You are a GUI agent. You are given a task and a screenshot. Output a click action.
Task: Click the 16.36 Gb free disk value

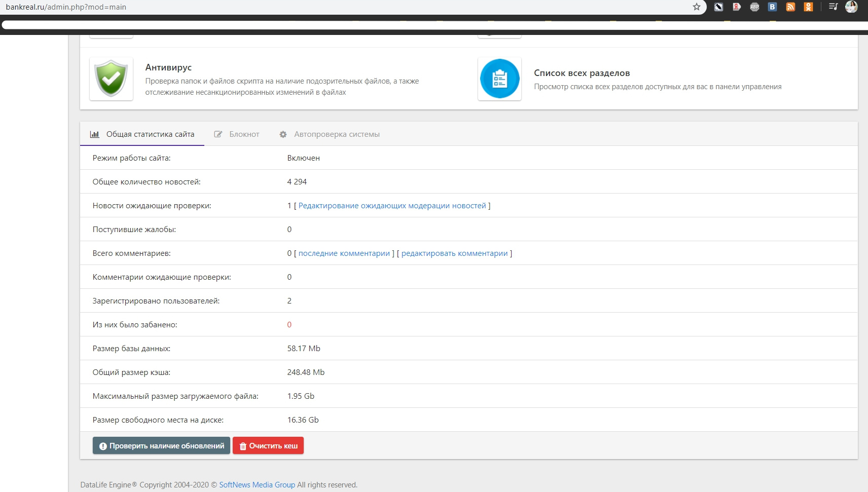pyautogui.click(x=303, y=420)
